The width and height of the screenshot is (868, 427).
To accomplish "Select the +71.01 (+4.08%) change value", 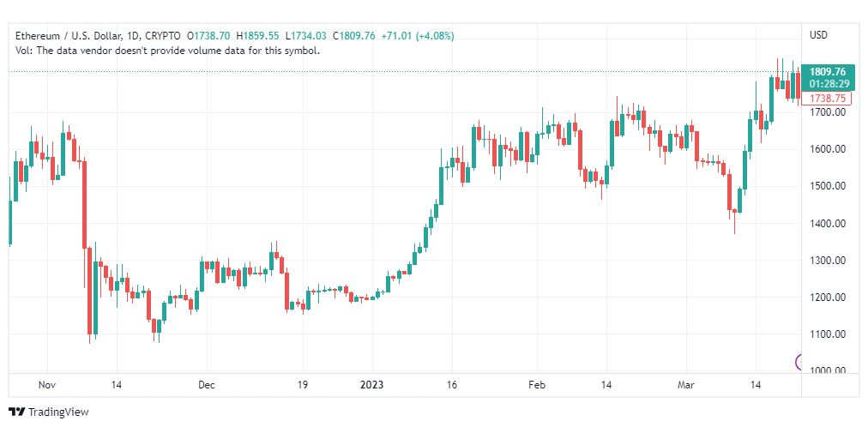I will point(419,36).
